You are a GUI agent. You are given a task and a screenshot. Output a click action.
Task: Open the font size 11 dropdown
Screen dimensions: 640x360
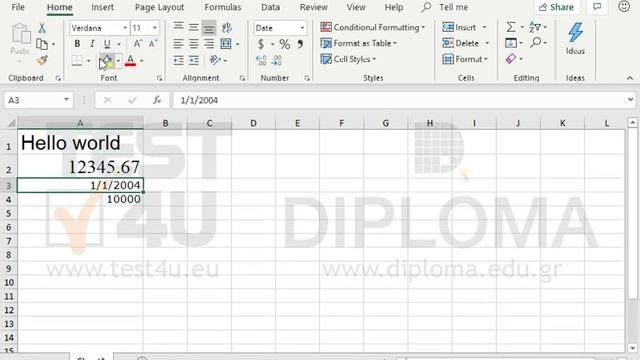(x=155, y=28)
